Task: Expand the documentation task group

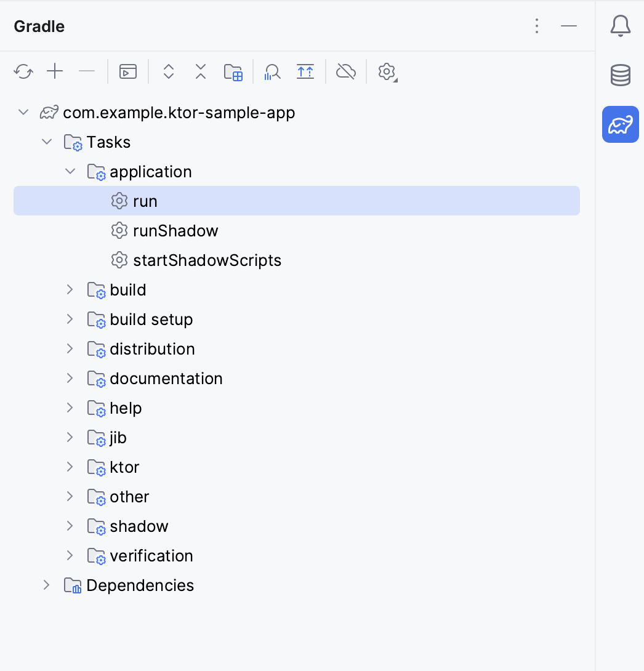Action: 70,379
